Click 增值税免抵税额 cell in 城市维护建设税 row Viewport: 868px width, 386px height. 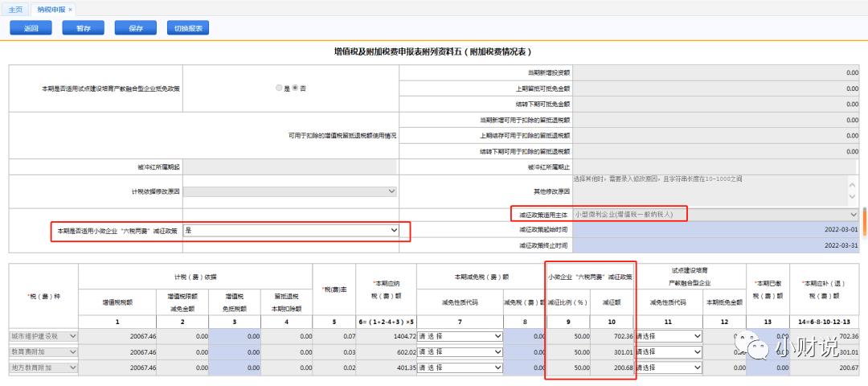pos(235,336)
